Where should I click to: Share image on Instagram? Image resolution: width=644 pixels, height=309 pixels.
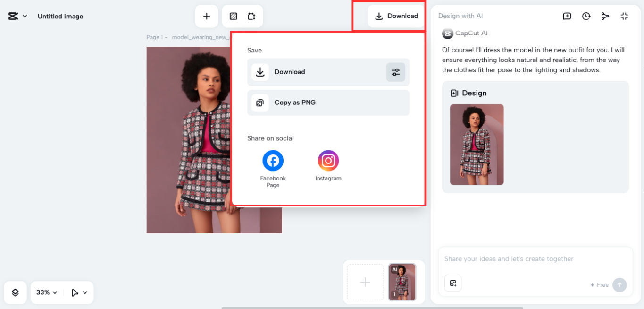(328, 161)
